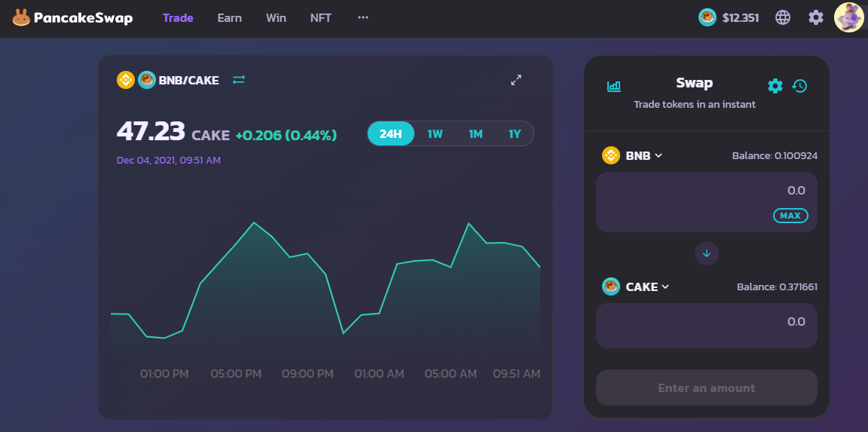The image size is (868, 432).
Task: Toggle the price chart view icon in Swap panel
Action: [614, 86]
